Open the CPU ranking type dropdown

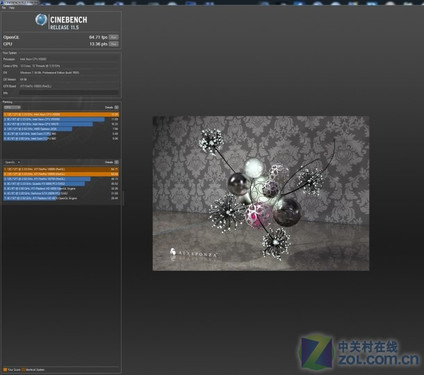12,107
